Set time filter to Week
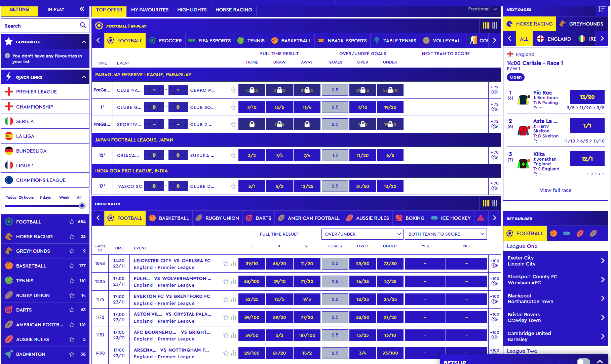This screenshot has height=364, width=611. (x=64, y=197)
